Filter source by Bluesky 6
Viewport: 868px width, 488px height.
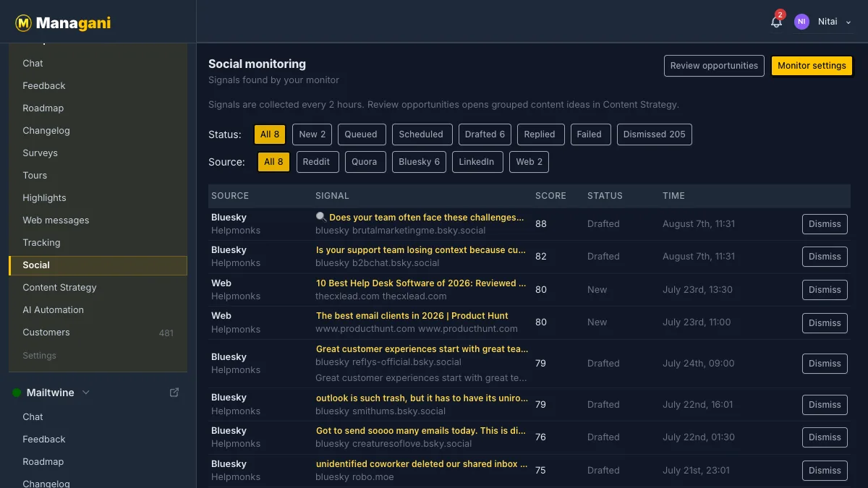420,162
